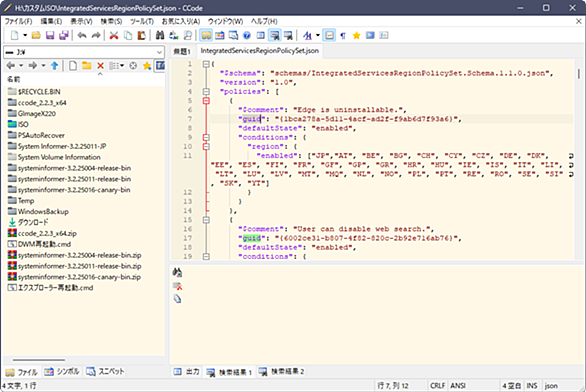Viewport: 586px width, 392px height.
Task: Create a new folder in the file panel
Action: tap(87, 66)
